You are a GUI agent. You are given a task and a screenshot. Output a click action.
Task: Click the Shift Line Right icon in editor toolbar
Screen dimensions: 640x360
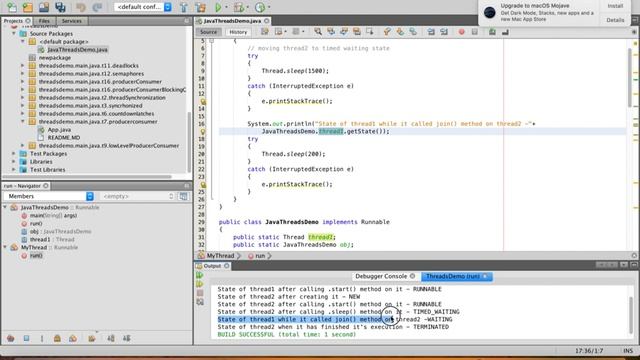tap(444, 32)
